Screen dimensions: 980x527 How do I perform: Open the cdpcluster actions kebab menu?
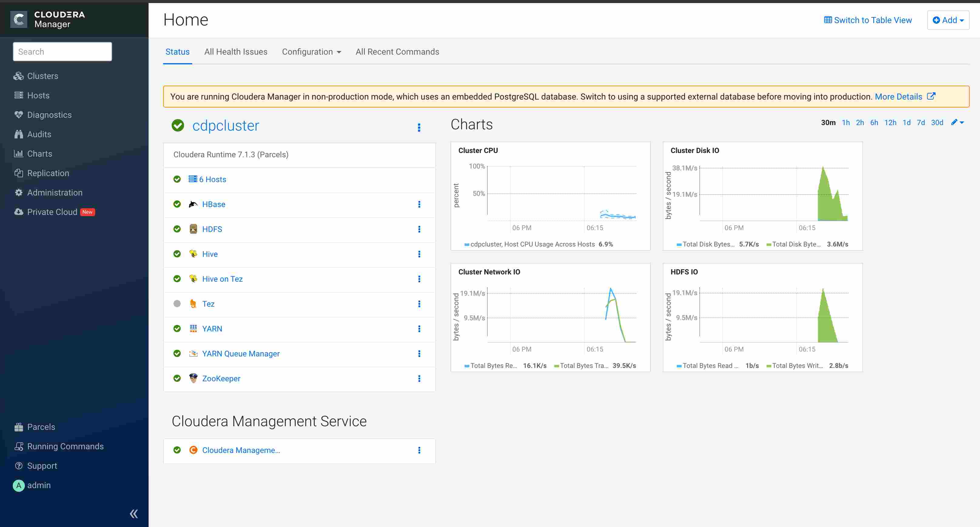pyautogui.click(x=419, y=127)
